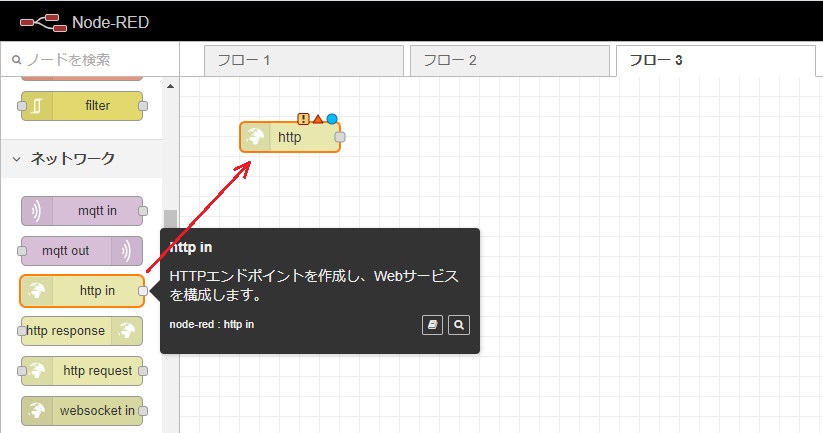823x433 pixels.
Task: Switch to the フロー 1 tab
Action: pos(304,60)
